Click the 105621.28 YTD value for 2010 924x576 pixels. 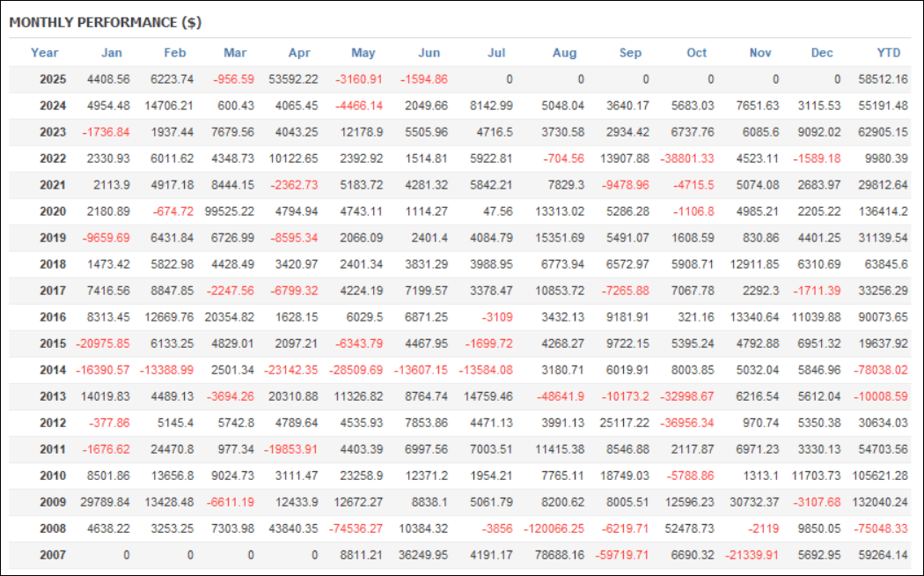tap(880, 476)
